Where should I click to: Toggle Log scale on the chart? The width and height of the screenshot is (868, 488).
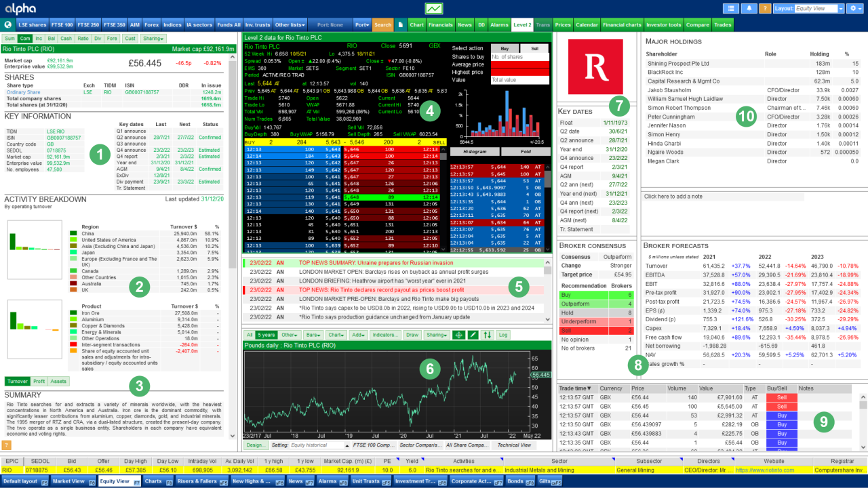(502, 335)
